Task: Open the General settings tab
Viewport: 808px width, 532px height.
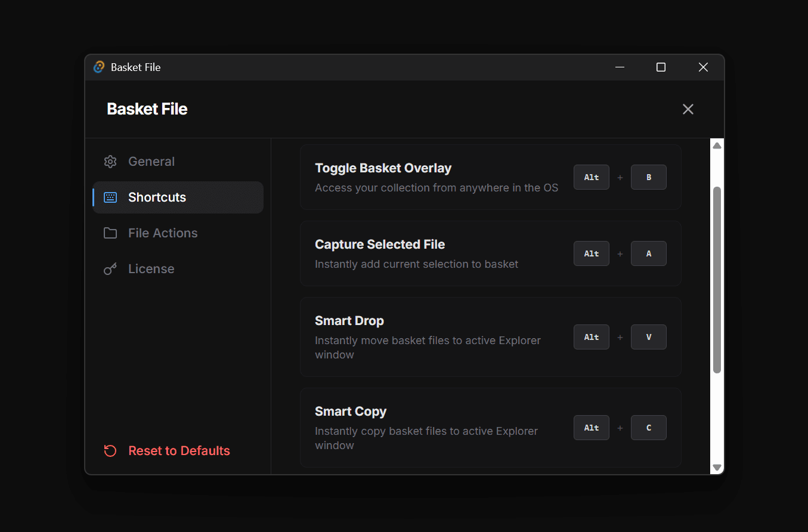Action: [x=178, y=162]
